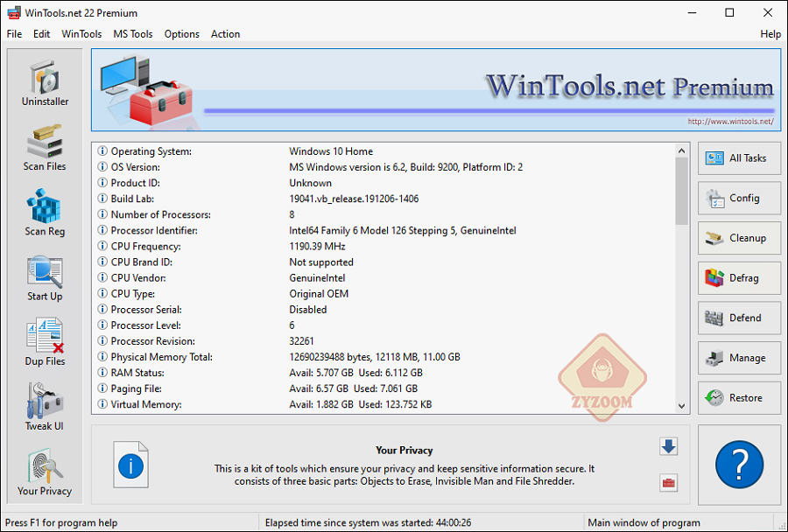Select the CPU Vendor row
788x532 pixels.
[x=383, y=277]
